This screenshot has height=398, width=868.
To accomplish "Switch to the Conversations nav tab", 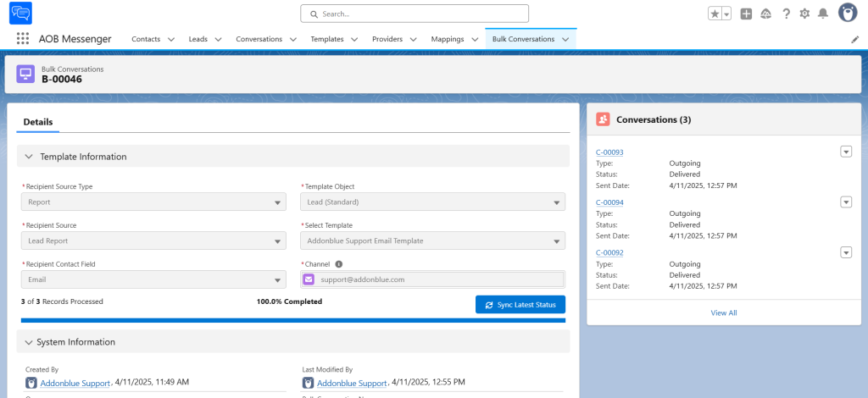I will [x=259, y=39].
